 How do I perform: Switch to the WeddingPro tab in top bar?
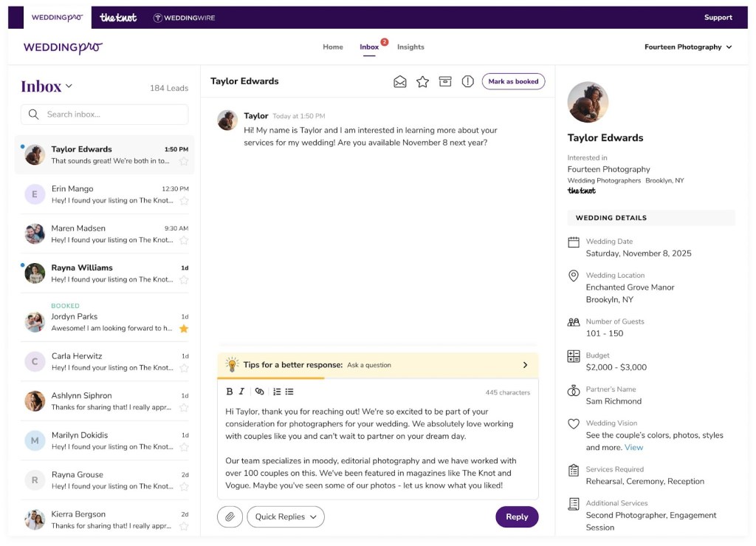coord(58,18)
